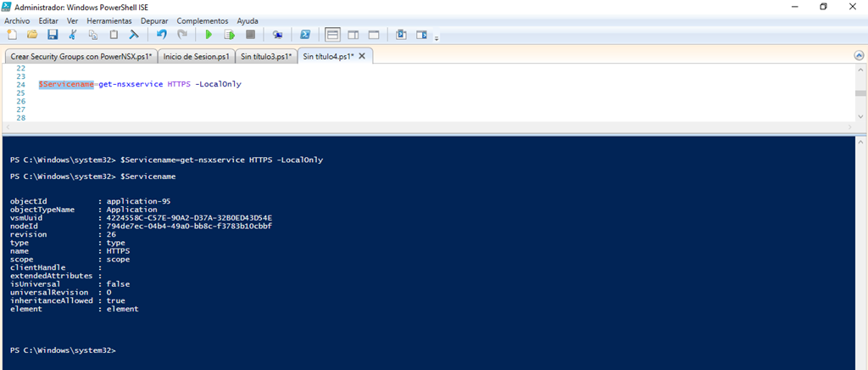
Task: Start PowerShell in a separate window icon
Action: point(305,35)
